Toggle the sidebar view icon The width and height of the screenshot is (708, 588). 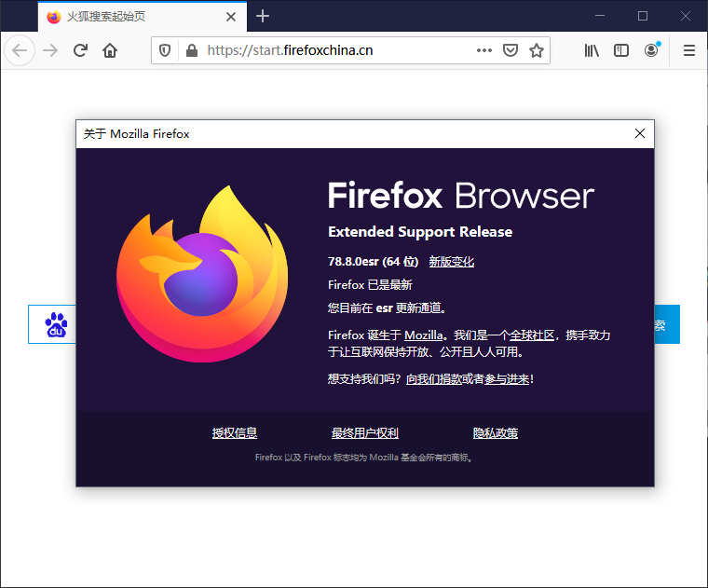pyautogui.click(x=621, y=50)
